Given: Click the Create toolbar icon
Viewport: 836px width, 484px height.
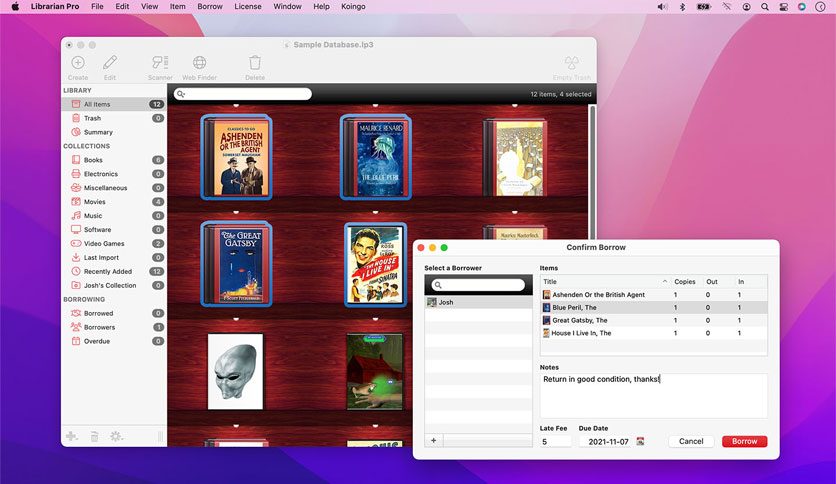Looking at the screenshot, I should (x=78, y=63).
